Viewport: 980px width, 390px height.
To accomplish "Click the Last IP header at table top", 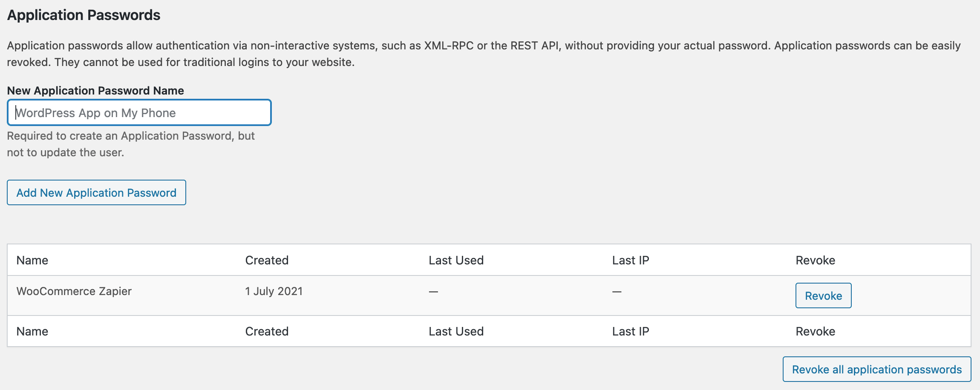I will (x=631, y=260).
